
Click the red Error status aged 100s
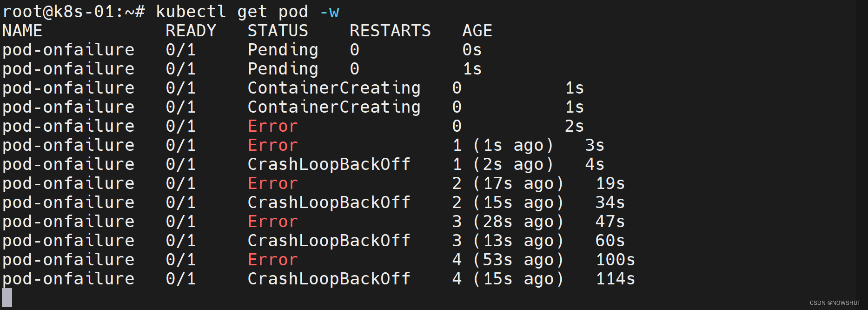pyautogui.click(x=272, y=260)
